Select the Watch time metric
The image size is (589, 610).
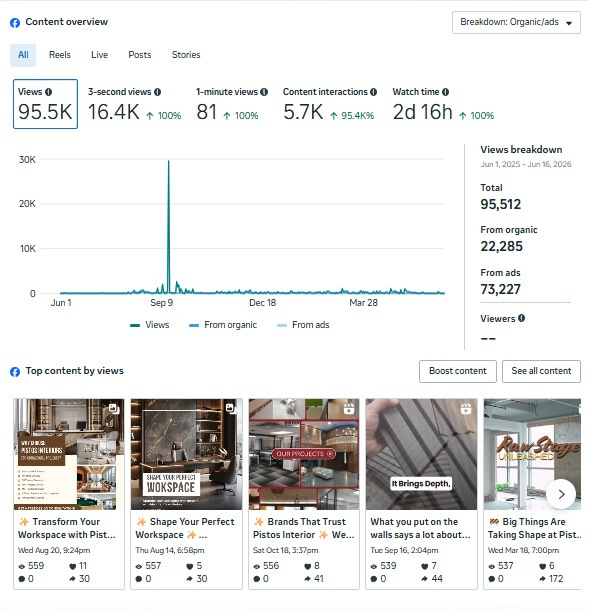(x=443, y=104)
